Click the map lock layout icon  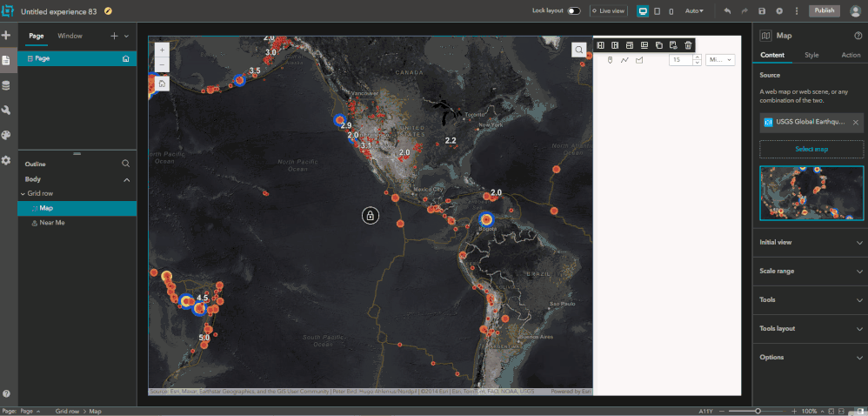371,216
